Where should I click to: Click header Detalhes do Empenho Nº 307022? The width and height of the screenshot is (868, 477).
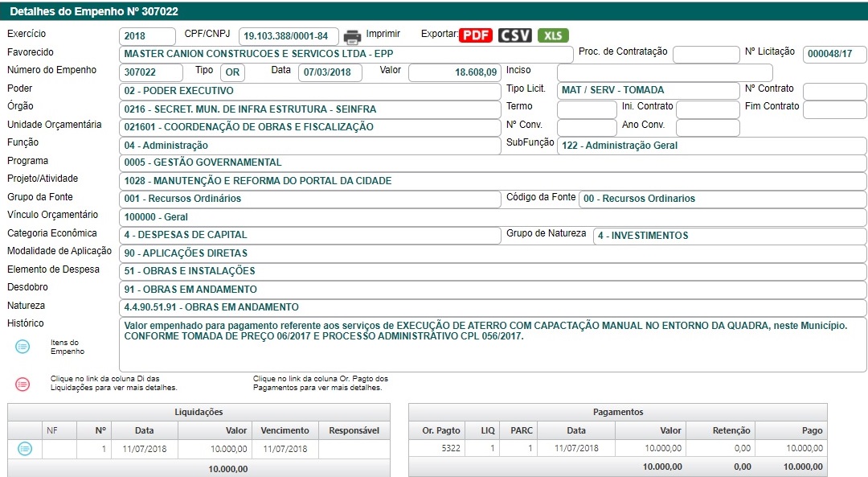point(94,11)
